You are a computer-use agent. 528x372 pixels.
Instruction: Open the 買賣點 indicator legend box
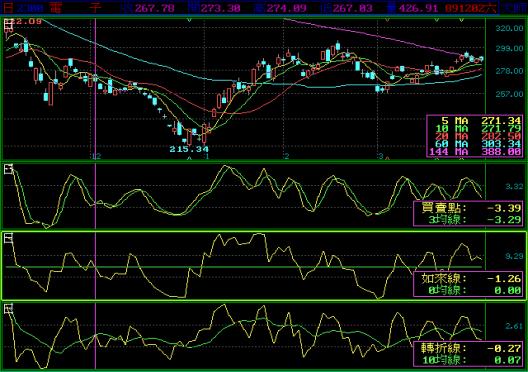(x=468, y=214)
